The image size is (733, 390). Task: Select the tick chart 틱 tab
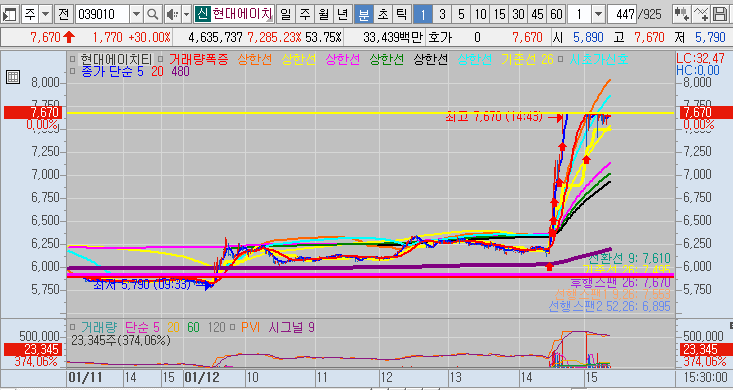tap(402, 14)
